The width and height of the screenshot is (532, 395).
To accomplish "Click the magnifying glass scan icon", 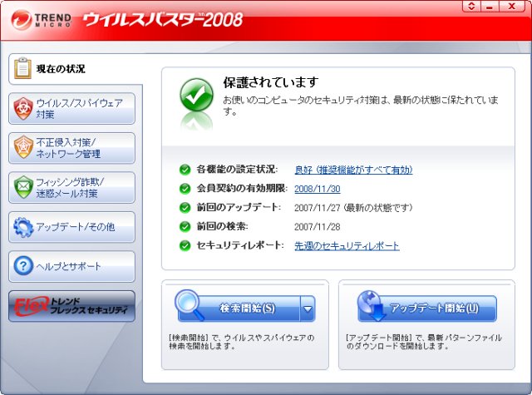I will click(190, 305).
